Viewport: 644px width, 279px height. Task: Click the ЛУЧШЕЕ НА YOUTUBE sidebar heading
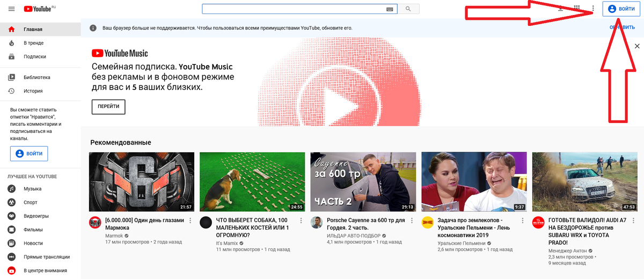(32, 176)
